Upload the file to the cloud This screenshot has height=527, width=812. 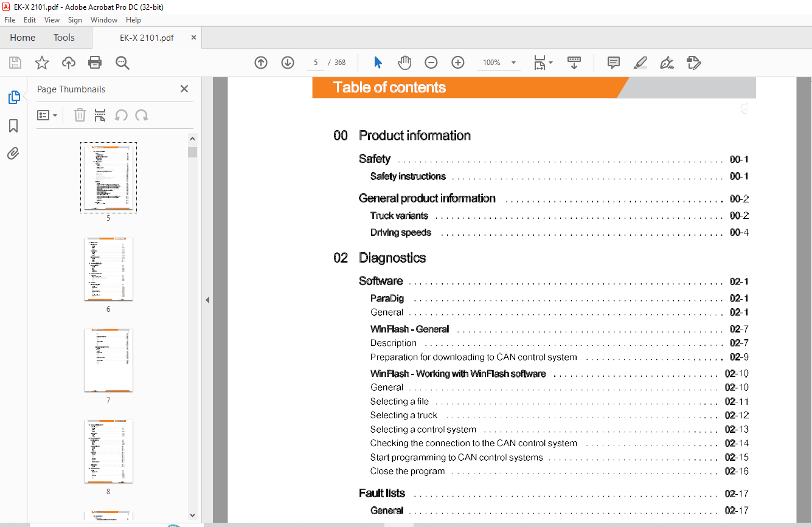click(69, 63)
